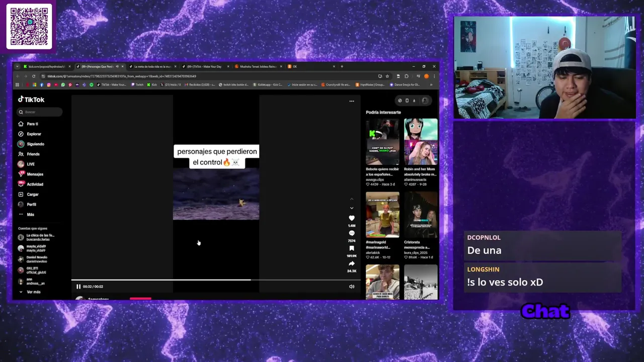Screen dimensions: 644x362
Task: Click the profile avatar in TikTok top bar
Action: tap(425, 101)
